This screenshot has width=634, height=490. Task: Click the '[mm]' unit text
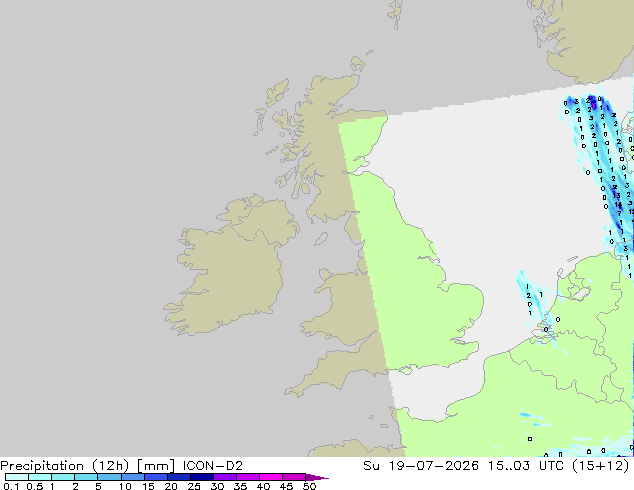click(x=156, y=466)
